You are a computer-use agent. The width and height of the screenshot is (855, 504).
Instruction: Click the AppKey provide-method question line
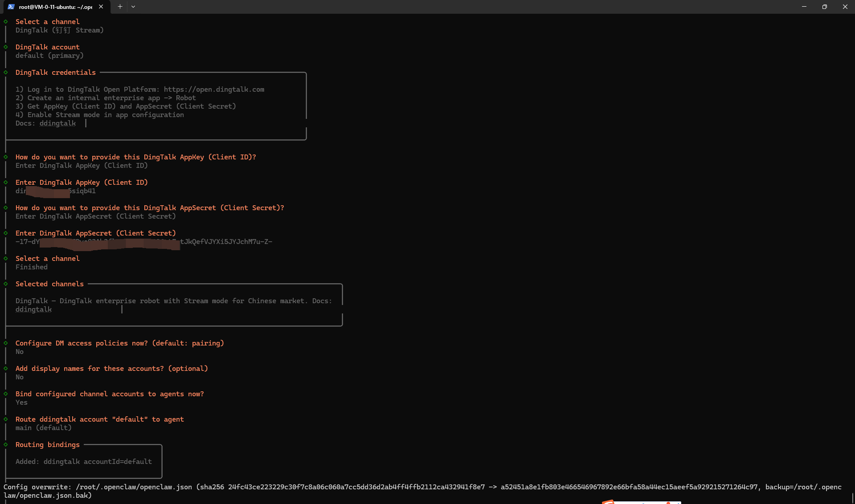[135, 157]
